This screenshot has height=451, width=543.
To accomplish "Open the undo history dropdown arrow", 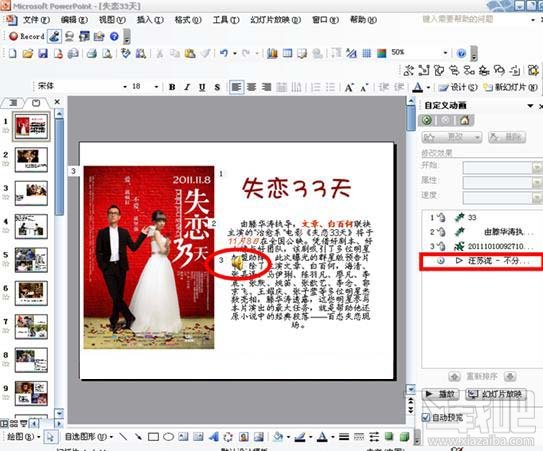I will coord(234,53).
